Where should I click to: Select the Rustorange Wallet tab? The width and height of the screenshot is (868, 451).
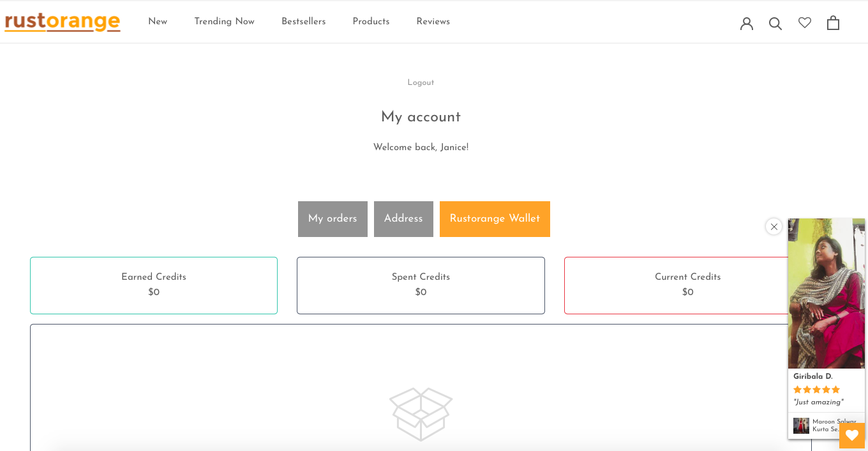point(495,219)
